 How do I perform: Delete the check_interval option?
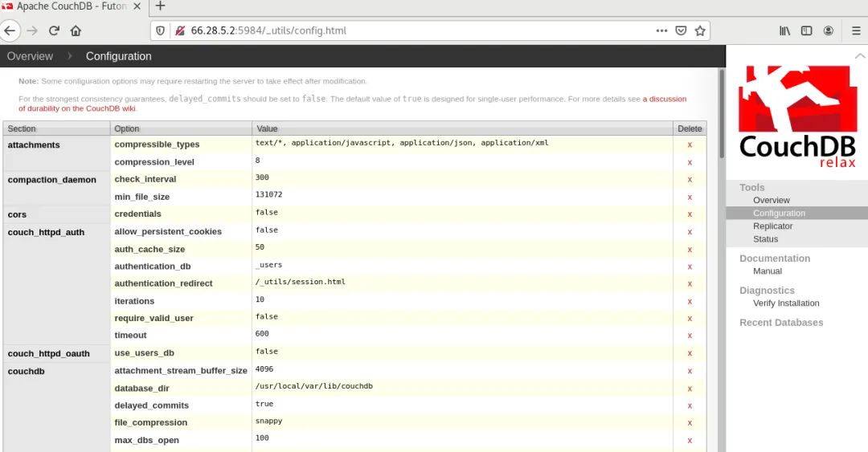pyautogui.click(x=690, y=180)
